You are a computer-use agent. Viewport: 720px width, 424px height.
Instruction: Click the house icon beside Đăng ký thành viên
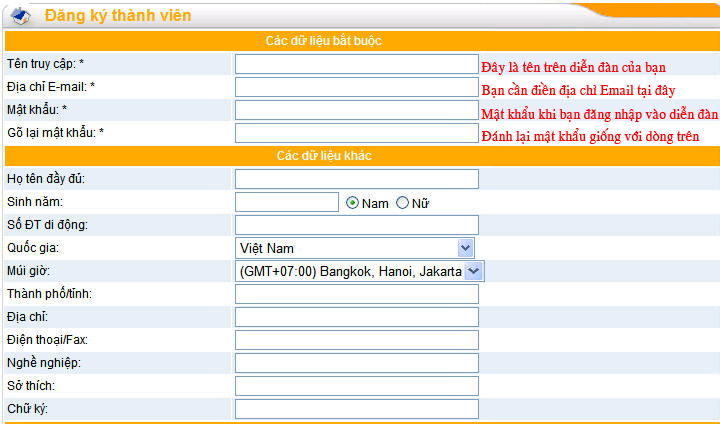point(21,16)
